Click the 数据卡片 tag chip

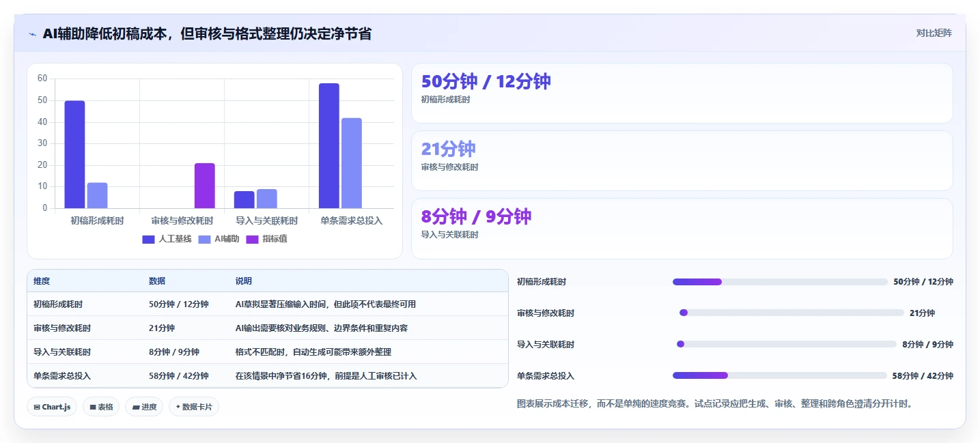click(x=194, y=407)
